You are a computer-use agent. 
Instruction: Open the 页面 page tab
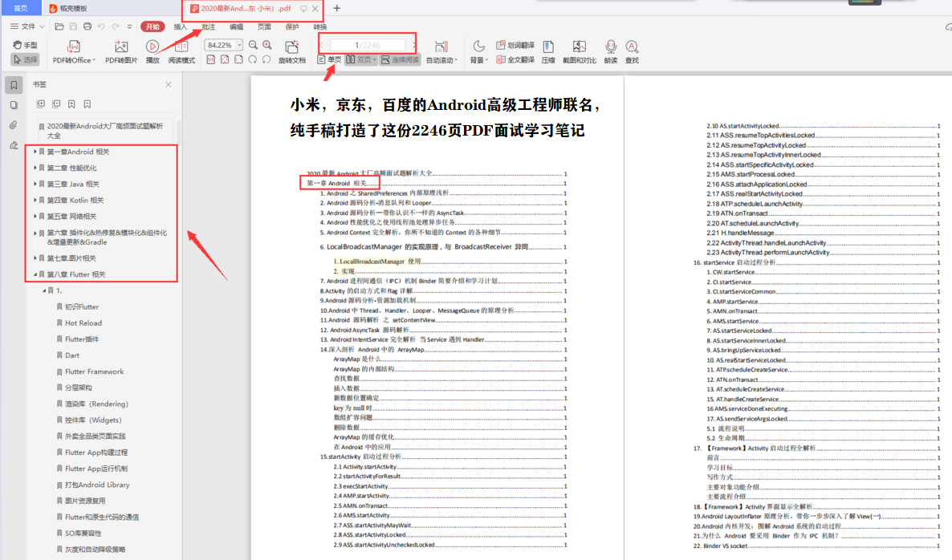(x=264, y=26)
